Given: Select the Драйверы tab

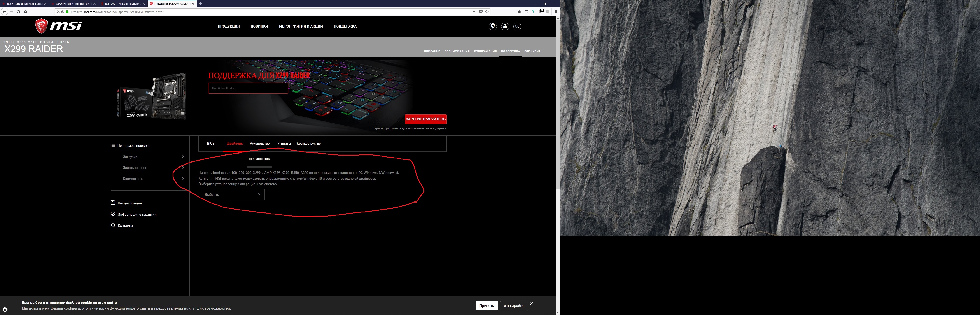Looking at the screenshot, I should (x=235, y=143).
